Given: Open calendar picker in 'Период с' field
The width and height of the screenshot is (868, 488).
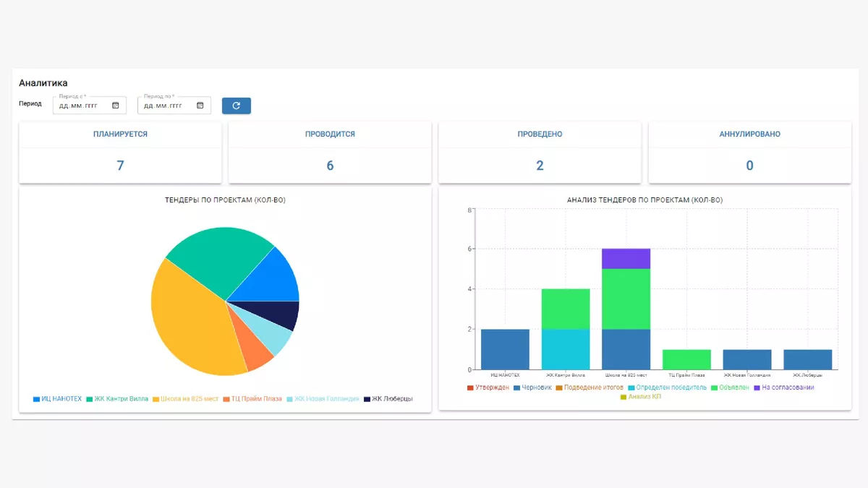Looking at the screenshot, I should [116, 106].
